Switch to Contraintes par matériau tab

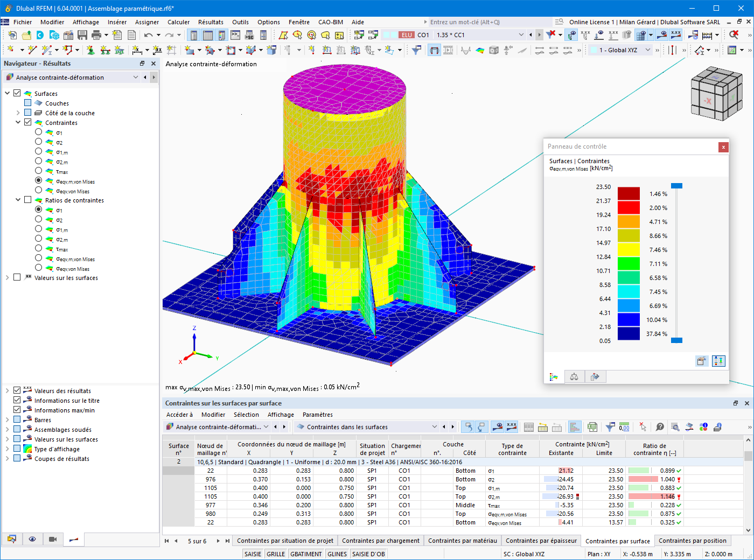tap(463, 541)
